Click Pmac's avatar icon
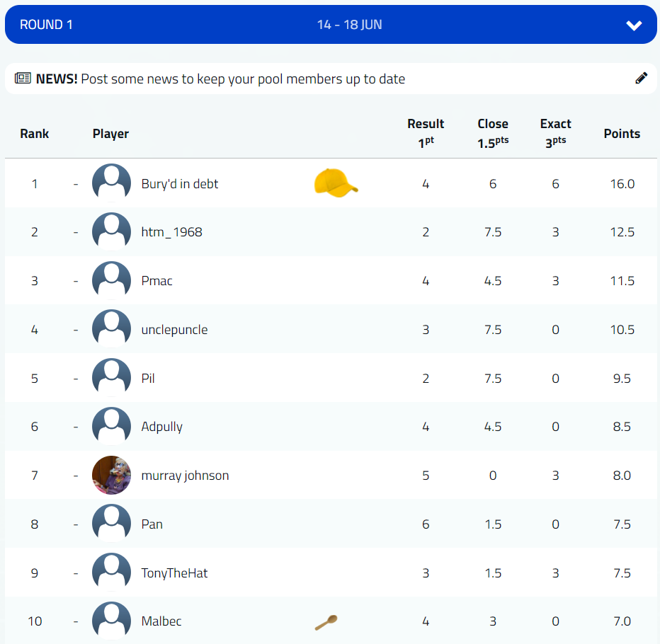This screenshot has height=644, width=660. [x=111, y=280]
